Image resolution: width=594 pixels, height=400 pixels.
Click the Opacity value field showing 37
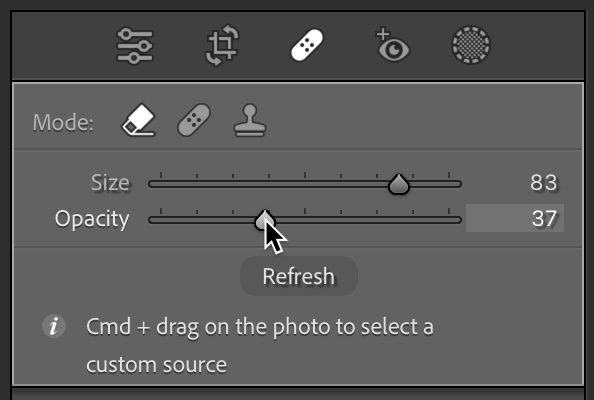tap(515, 218)
